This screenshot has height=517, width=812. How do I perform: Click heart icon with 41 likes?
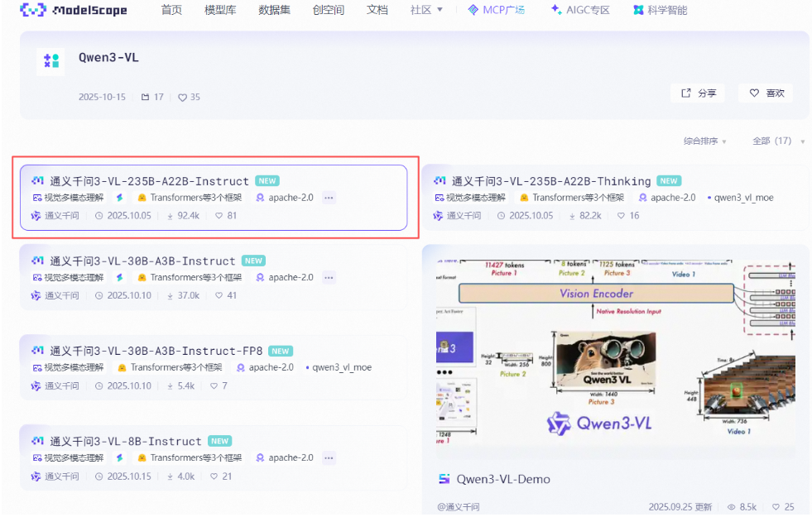219,295
